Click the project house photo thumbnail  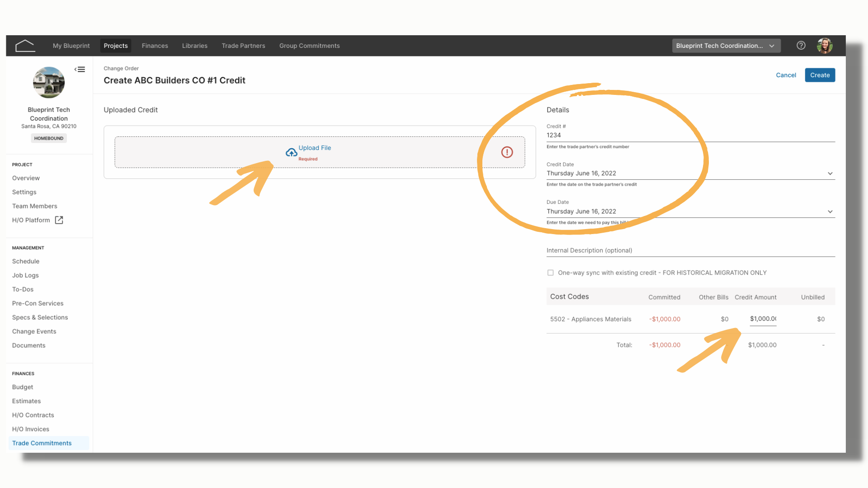[x=49, y=82]
